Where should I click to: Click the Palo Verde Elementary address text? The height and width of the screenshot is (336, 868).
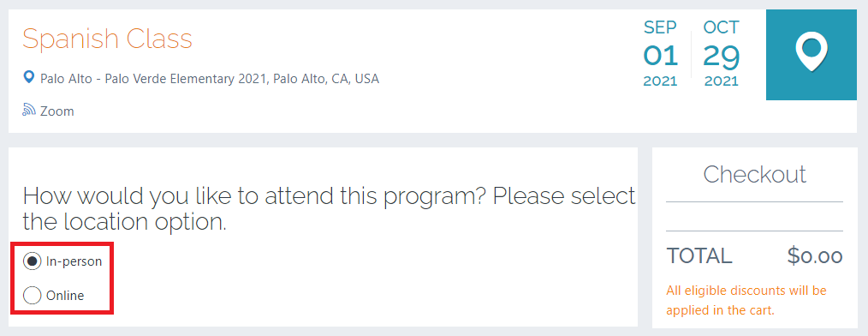point(209,79)
